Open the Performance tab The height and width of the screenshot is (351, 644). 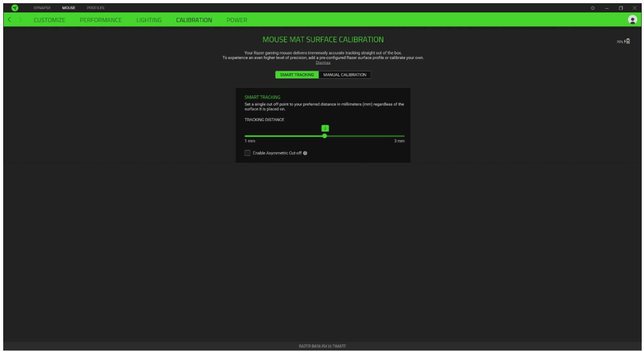tap(101, 20)
